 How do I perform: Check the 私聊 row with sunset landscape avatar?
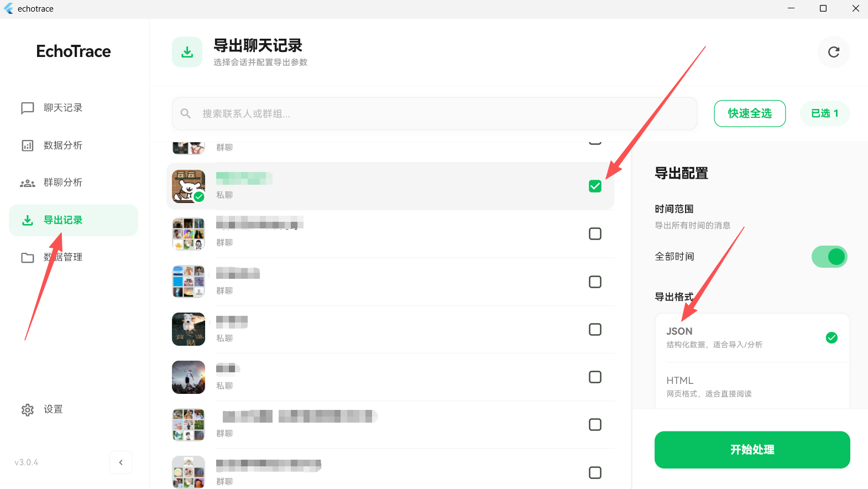click(x=595, y=377)
